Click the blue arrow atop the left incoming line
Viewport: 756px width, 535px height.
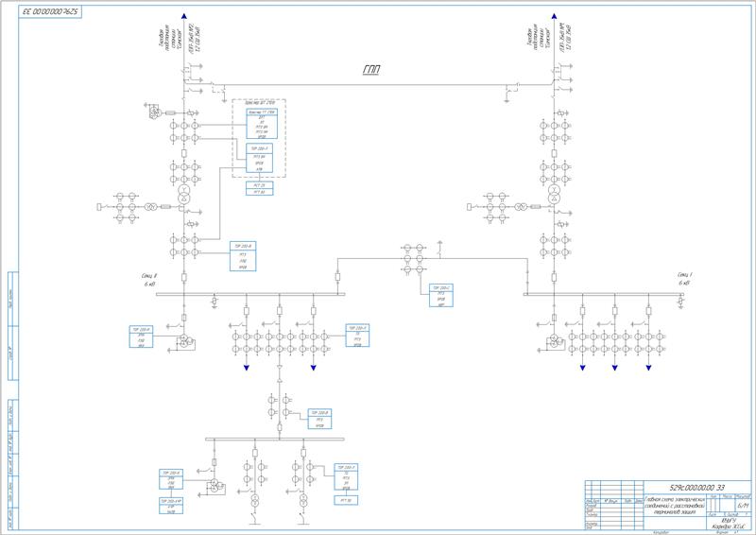183,16
